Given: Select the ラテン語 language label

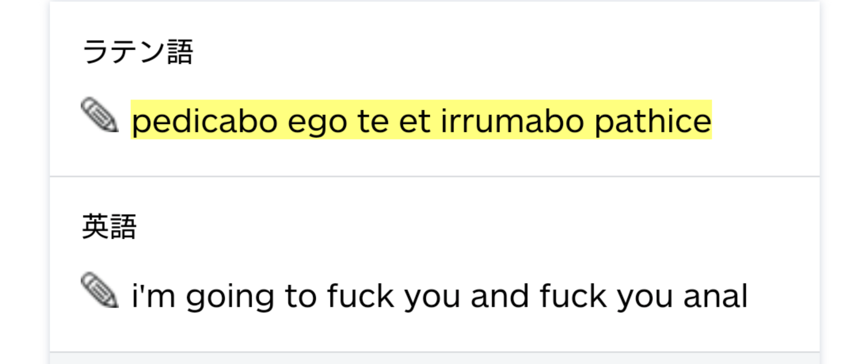Looking at the screenshot, I should (x=138, y=52).
